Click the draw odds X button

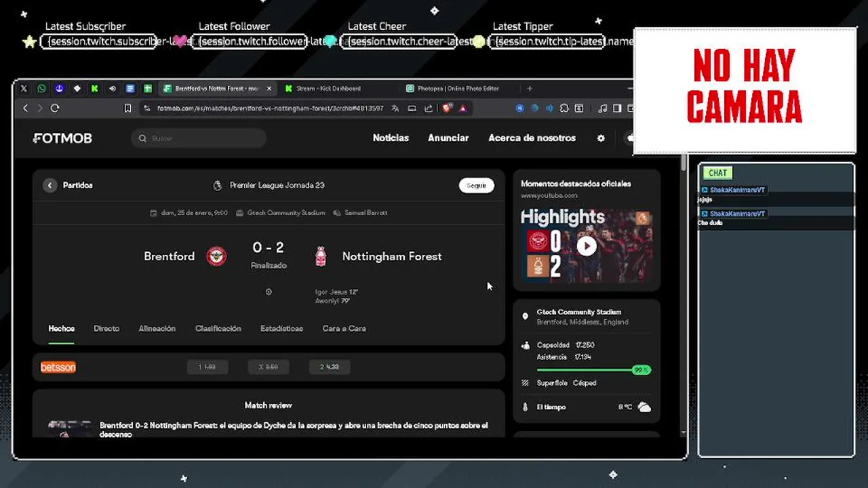269,367
